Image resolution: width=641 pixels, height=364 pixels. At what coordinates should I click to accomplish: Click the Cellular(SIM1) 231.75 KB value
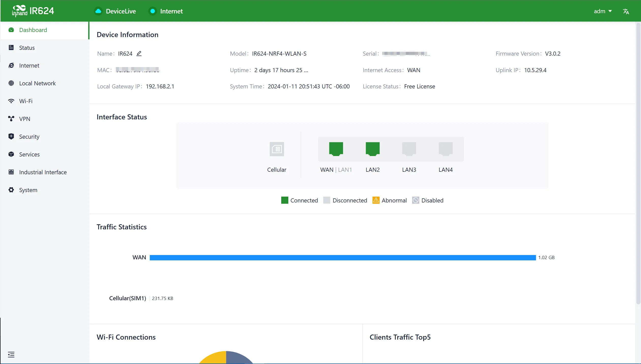point(162,298)
